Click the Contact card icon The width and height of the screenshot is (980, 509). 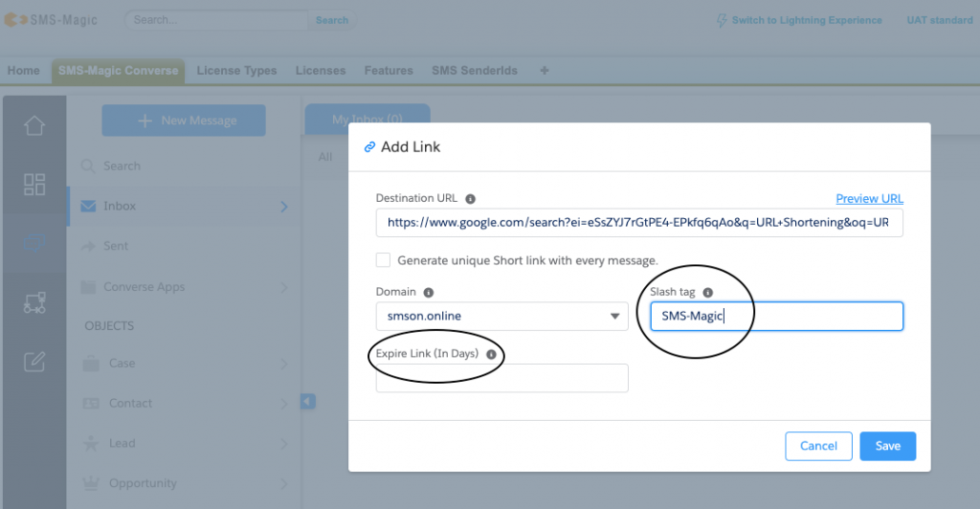click(91, 404)
